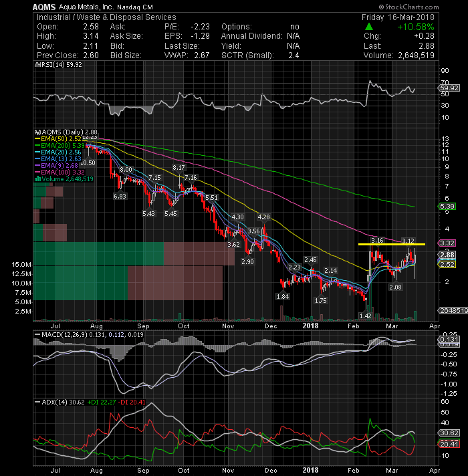Click the RSI(14) panel indicator icon
This screenshot has width=468, height=476.
[37, 65]
